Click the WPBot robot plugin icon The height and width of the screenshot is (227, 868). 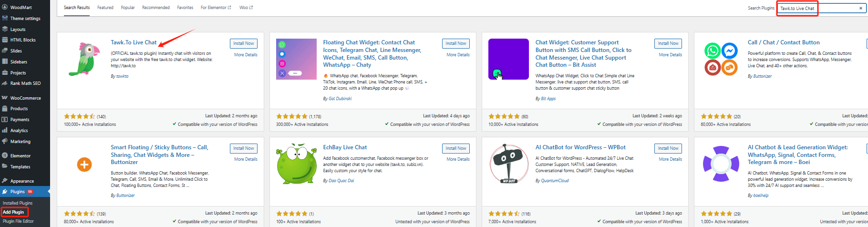508,164
